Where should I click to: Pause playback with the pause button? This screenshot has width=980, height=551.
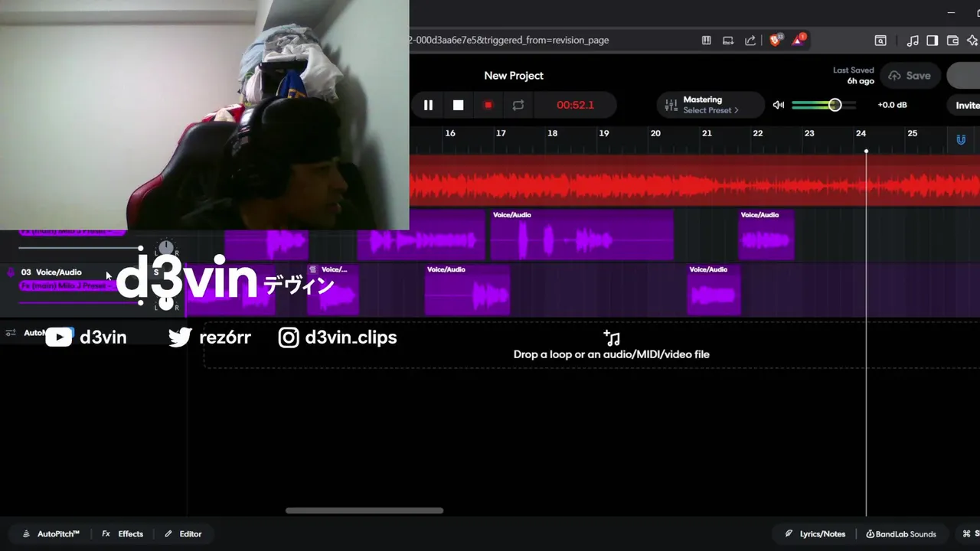click(x=428, y=105)
